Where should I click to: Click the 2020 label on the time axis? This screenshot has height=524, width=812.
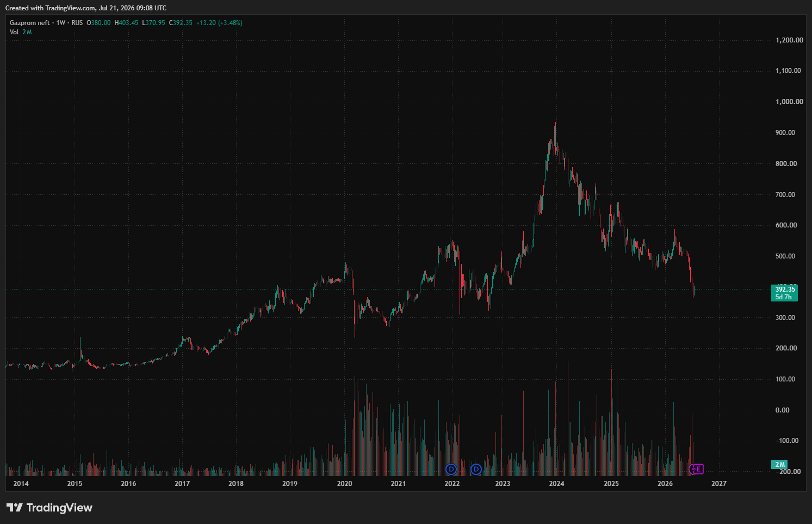[x=345, y=484]
